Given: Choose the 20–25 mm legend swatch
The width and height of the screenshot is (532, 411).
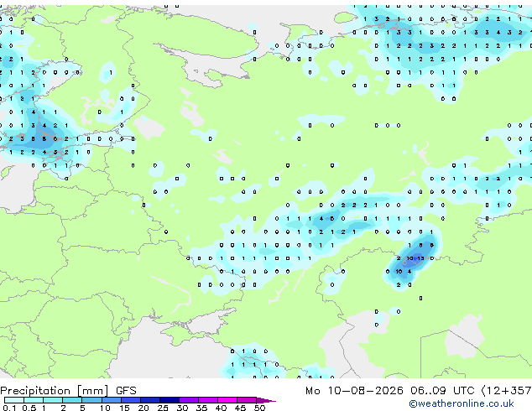Looking at the screenshot, I should click(149, 400).
